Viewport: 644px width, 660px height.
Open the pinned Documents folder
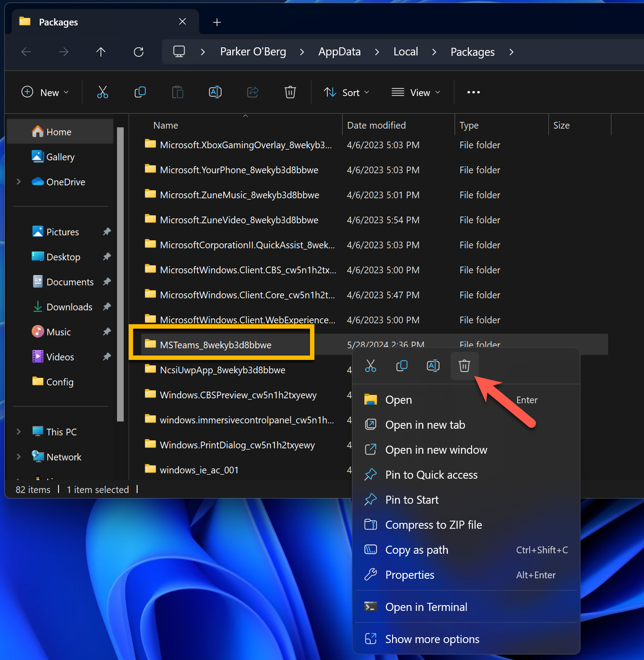pos(60,282)
